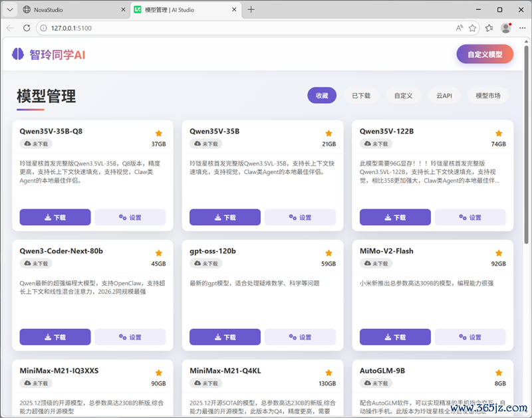Open settings for Qwen35V-122B
This screenshot has width=532, height=418.
click(470, 217)
